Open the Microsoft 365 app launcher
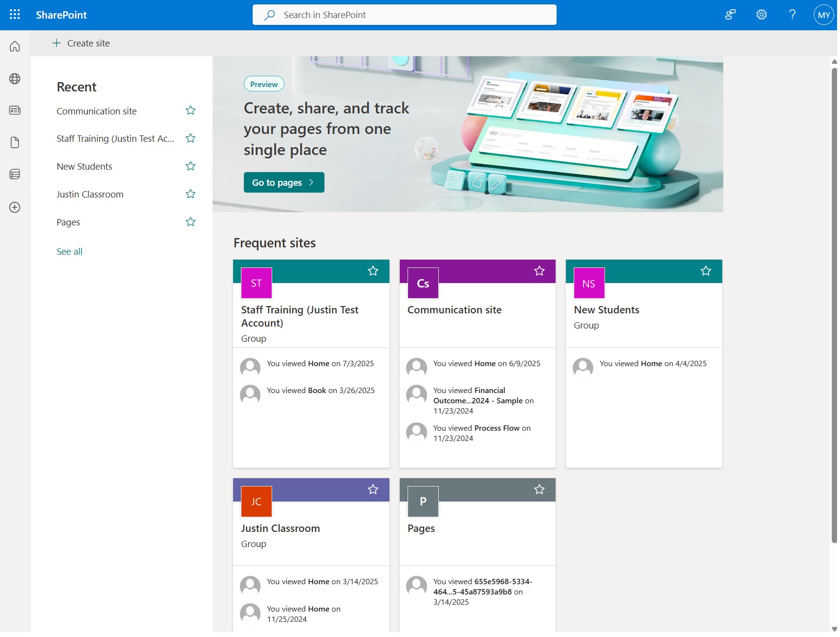The image size is (840, 637). pyautogui.click(x=15, y=15)
